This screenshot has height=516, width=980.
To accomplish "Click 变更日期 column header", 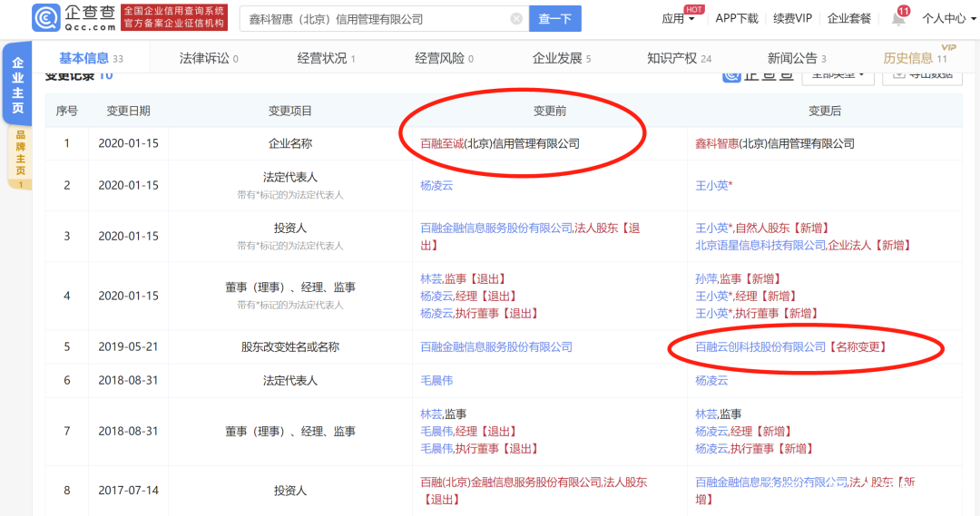I will (x=128, y=111).
